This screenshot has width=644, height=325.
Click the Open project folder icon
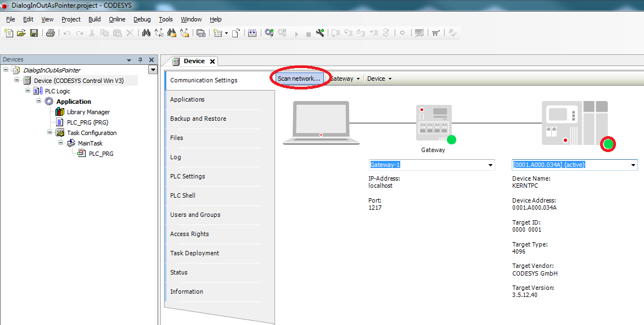[21, 33]
